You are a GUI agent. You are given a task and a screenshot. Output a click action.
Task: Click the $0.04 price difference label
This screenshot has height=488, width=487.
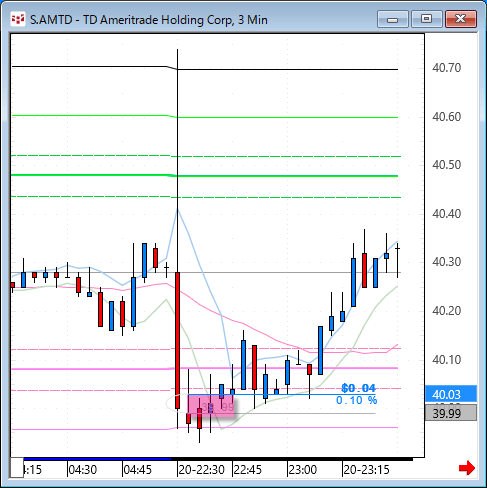[359, 388]
